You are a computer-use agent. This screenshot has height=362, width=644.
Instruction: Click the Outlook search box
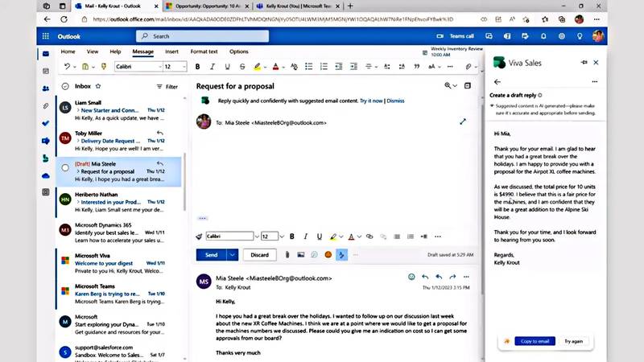[x=203, y=36]
